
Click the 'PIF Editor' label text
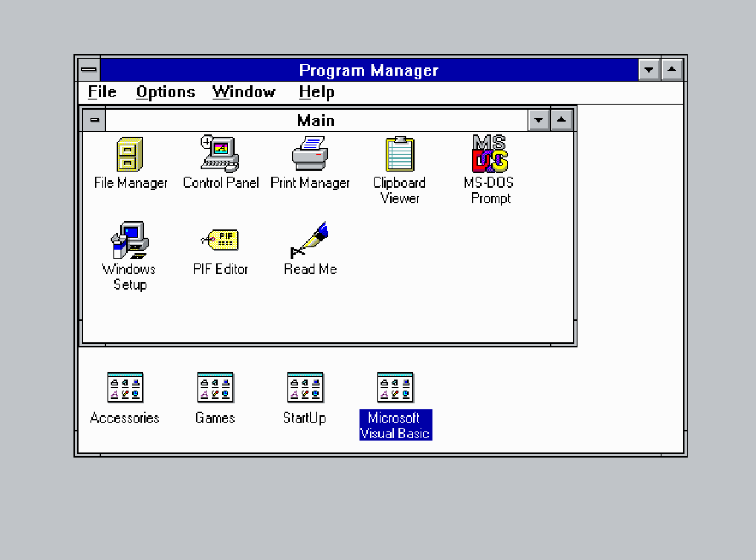tap(220, 269)
